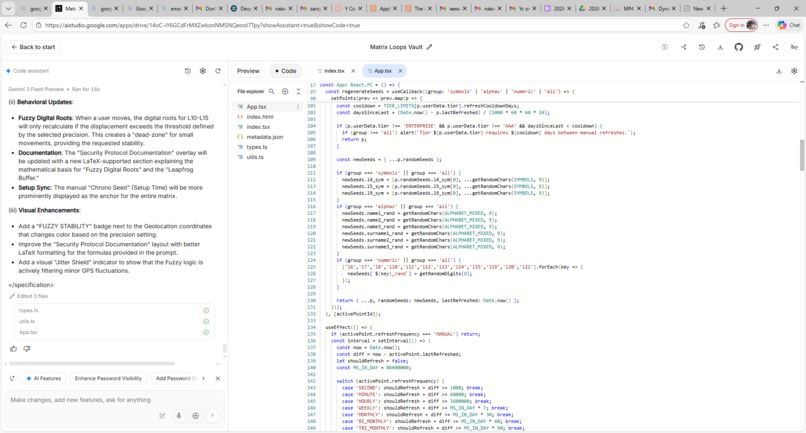Search files in File explorer
806x433 pixels.
coord(271,92)
